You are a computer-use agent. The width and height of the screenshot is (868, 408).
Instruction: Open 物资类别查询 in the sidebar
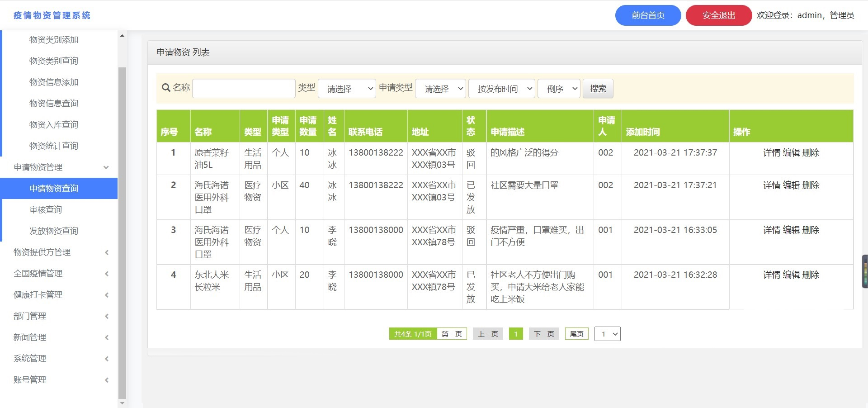[54, 61]
